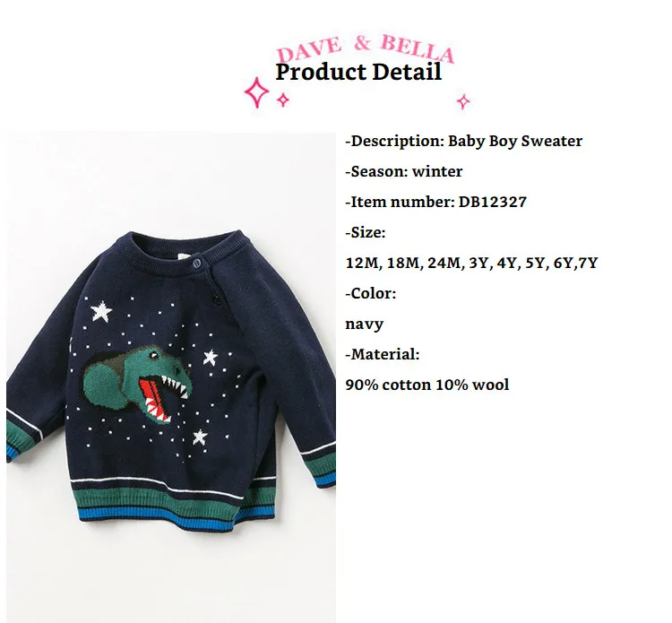Click the DAVE & BELLA pink logo text
The height and width of the screenshot is (623, 672).
coord(365,48)
